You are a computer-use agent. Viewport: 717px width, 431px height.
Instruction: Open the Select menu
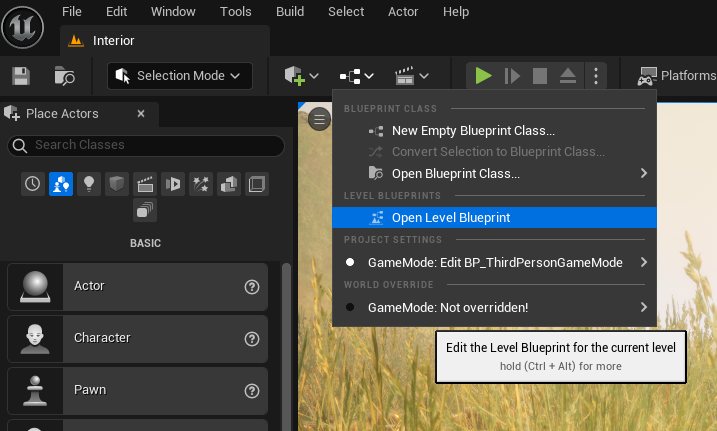(346, 11)
